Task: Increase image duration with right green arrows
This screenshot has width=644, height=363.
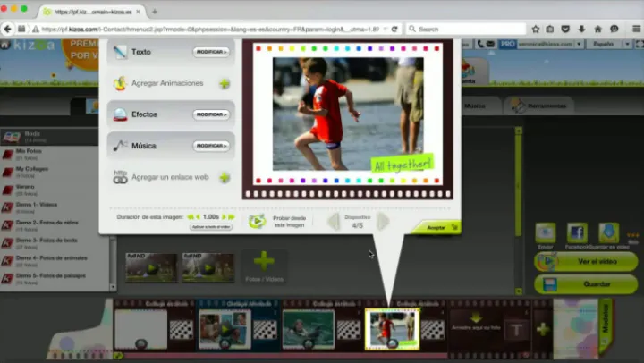Action: tap(231, 217)
